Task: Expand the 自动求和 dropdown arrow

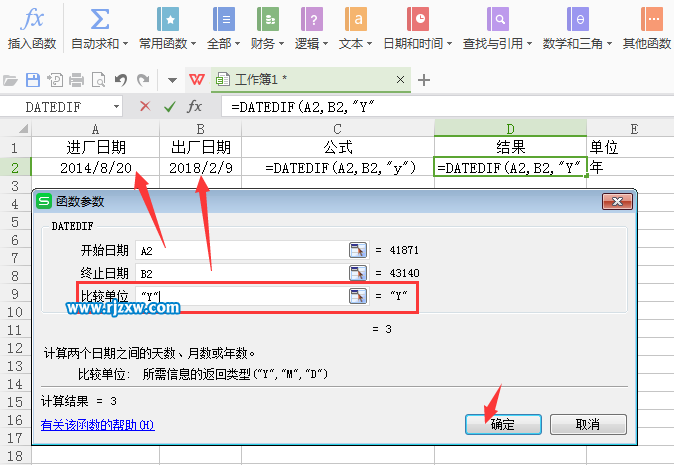Action: (x=126, y=43)
